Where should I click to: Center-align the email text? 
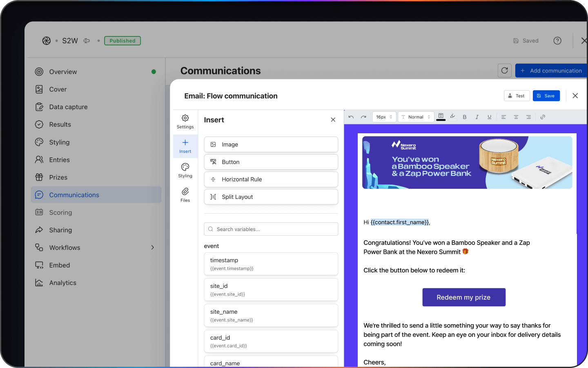[x=516, y=117]
